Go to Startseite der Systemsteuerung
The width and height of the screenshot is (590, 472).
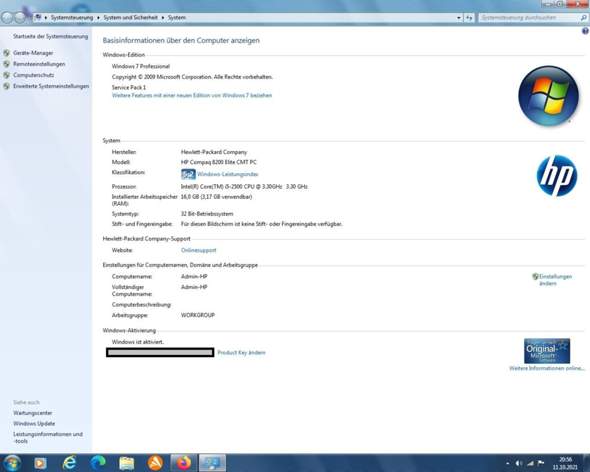50,37
